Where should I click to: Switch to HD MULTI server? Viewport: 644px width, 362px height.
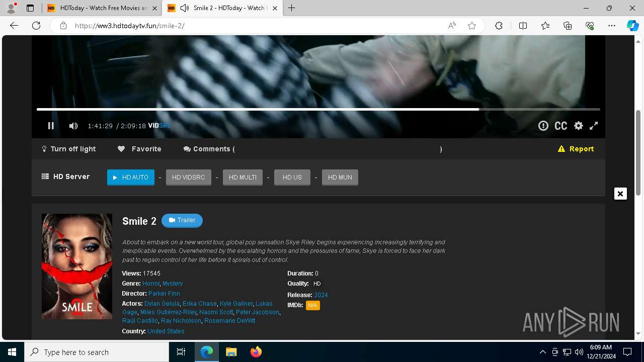pyautogui.click(x=243, y=177)
